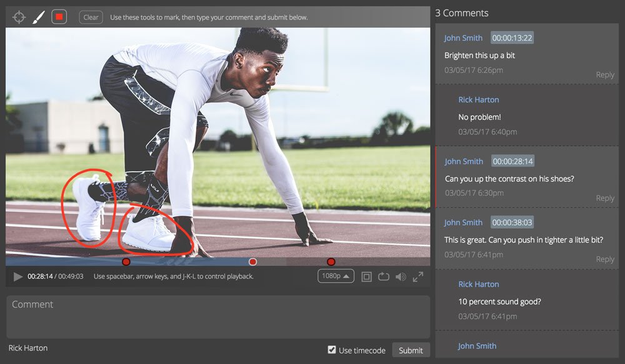Screen dimensions: 625x364
Task: Uncheck the Use timecode checkbox
Action: tap(332, 350)
